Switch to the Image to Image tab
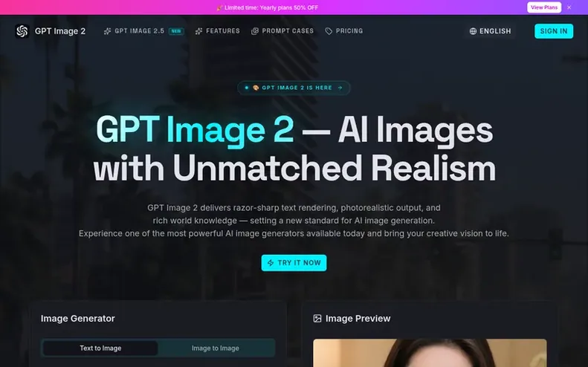Viewport: 588px width, 367px height. [x=216, y=348]
